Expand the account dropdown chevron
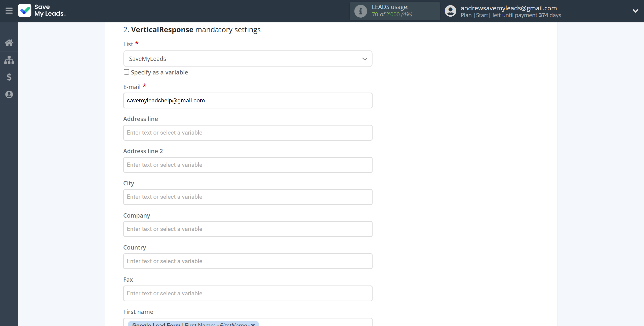644x326 pixels. tap(635, 11)
